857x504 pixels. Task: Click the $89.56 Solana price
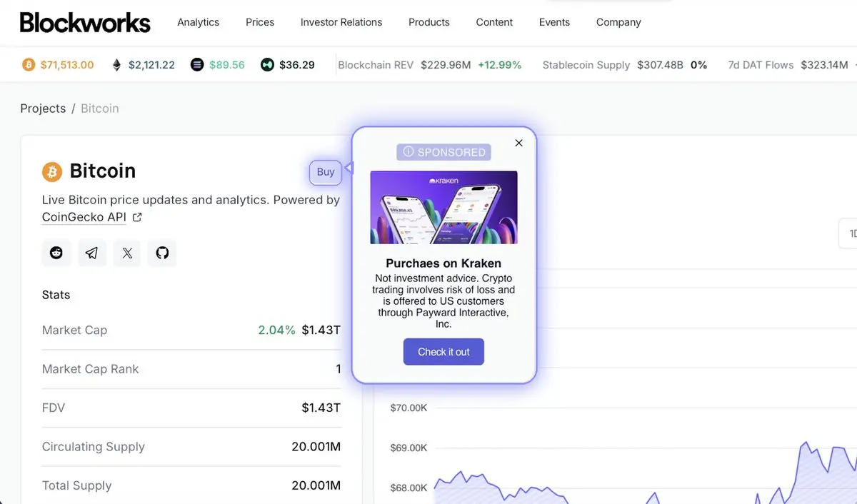coord(227,65)
